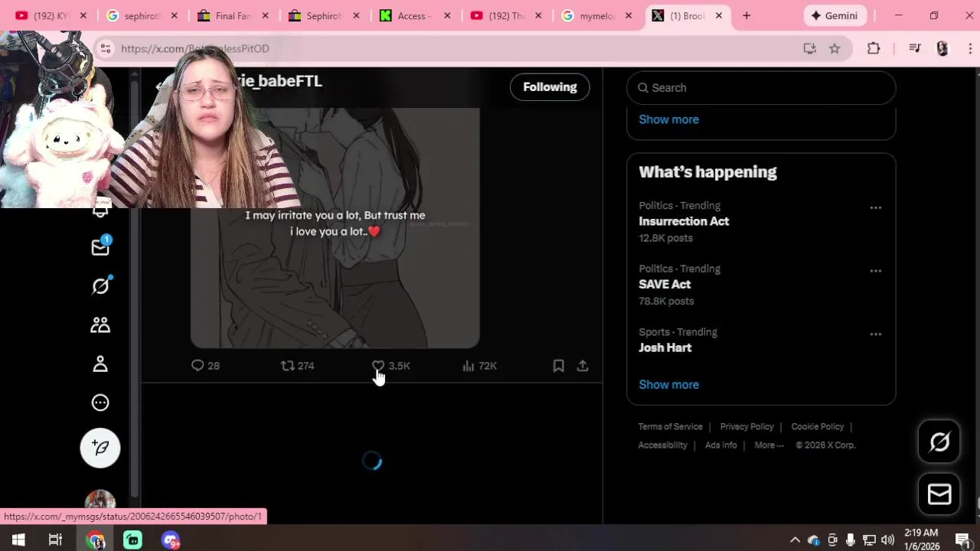This screenshot has height=551, width=980.
Task: Open Ads info footer link
Action: pyautogui.click(x=720, y=445)
